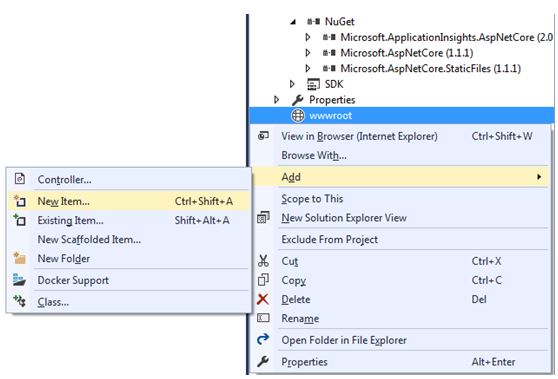Click the New Folder icon
558x379 pixels.
tap(19, 258)
